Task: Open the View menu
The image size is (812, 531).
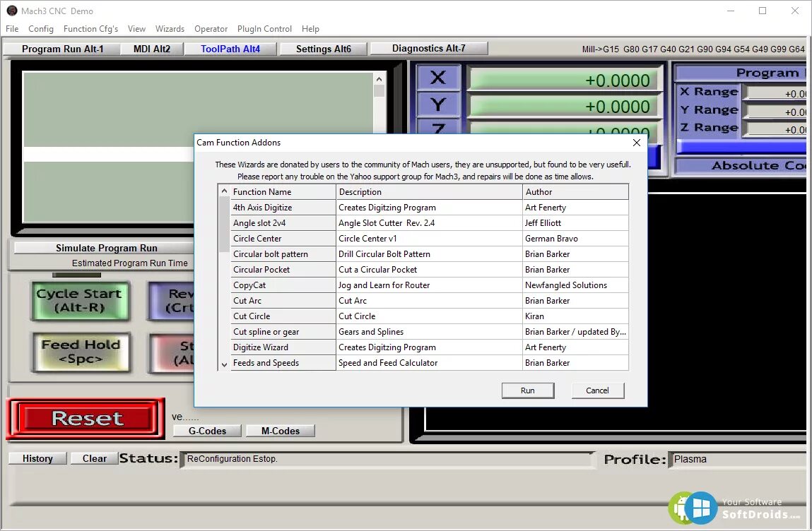Action: 136,29
